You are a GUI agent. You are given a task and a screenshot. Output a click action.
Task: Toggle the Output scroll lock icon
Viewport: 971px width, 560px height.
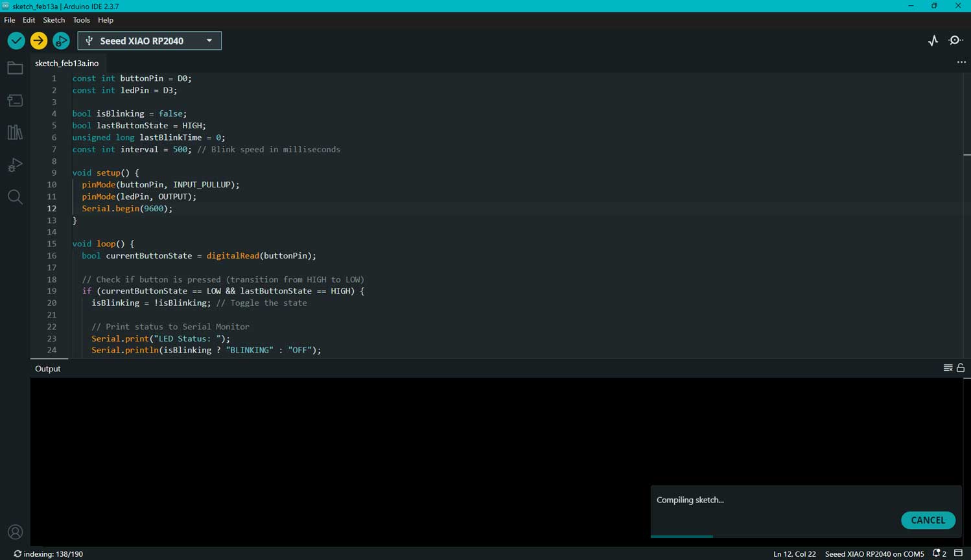(x=961, y=368)
